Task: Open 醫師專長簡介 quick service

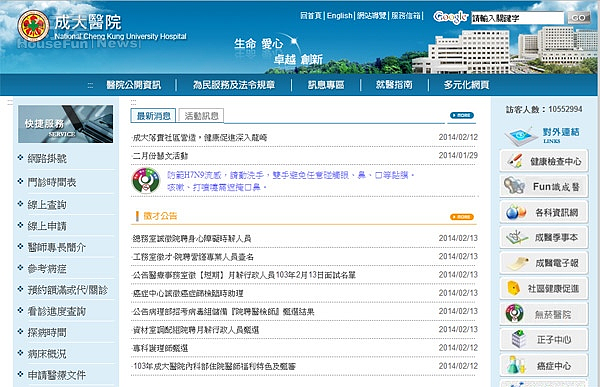Action: [x=57, y=247]
